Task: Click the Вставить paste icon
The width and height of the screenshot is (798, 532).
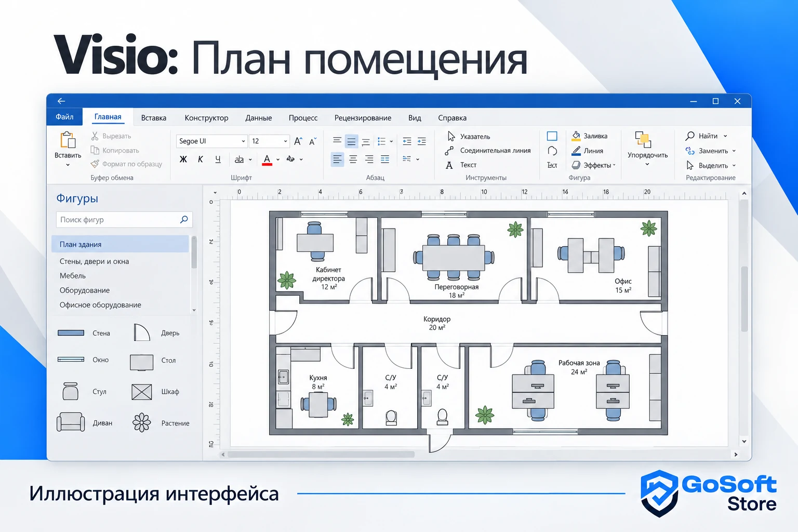Action: coord(68,140)
